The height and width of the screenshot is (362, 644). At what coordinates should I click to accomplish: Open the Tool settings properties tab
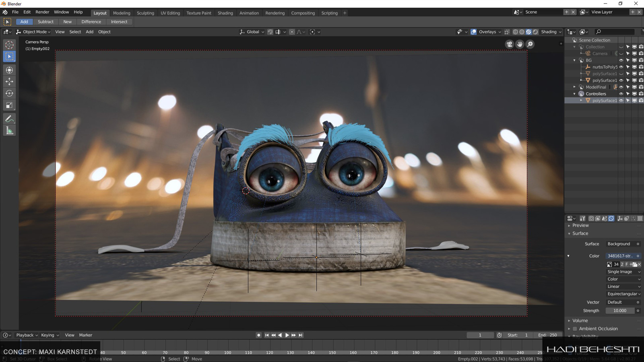coord(582,218)
